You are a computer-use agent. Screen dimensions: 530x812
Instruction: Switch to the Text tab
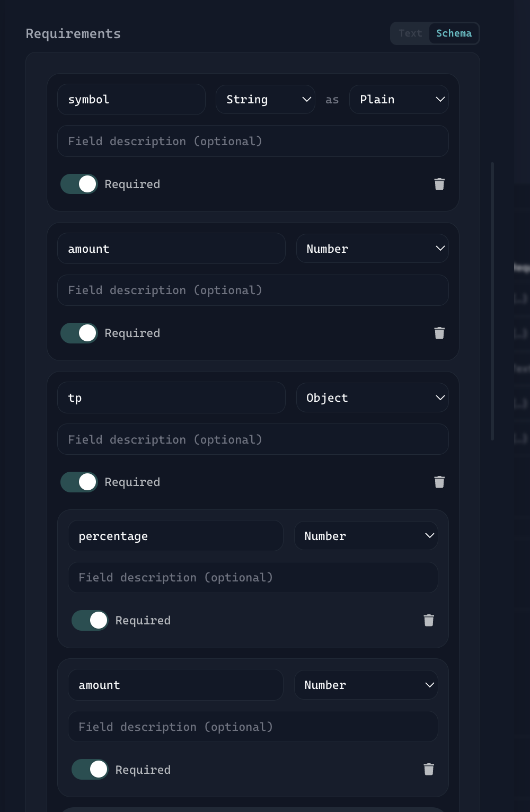tap(410, 33)
